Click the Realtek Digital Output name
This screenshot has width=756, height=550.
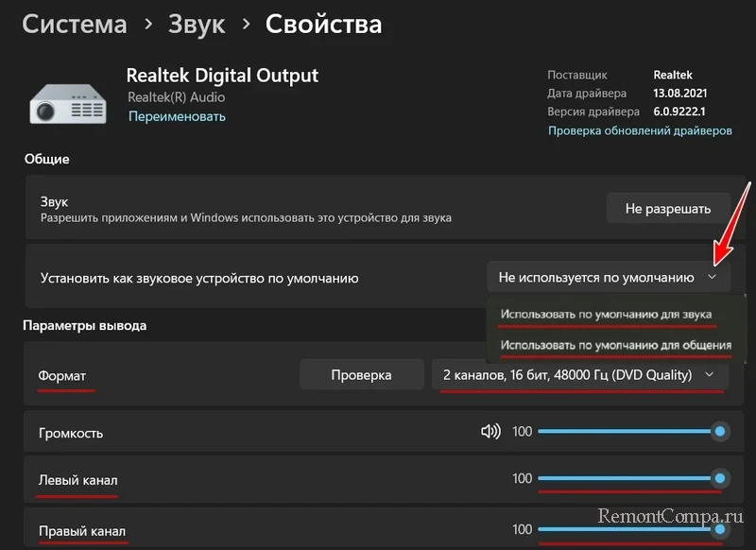tap(222, 76)
